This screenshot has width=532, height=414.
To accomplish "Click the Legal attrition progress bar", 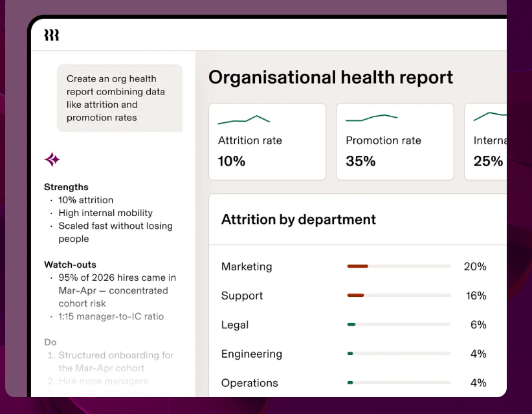I will click(399, 325).
